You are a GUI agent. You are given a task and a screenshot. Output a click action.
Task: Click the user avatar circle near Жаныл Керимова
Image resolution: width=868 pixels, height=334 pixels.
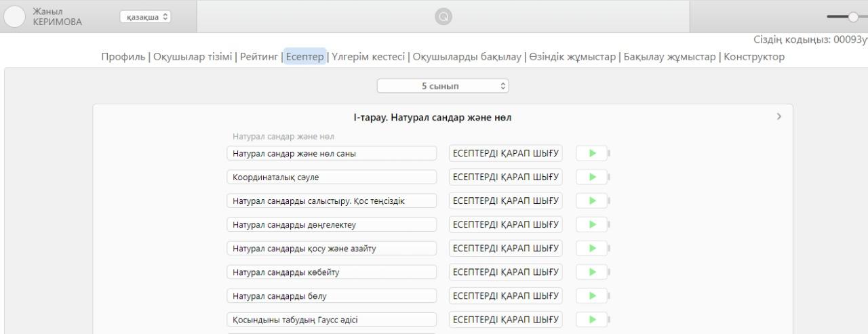point(16,16)
